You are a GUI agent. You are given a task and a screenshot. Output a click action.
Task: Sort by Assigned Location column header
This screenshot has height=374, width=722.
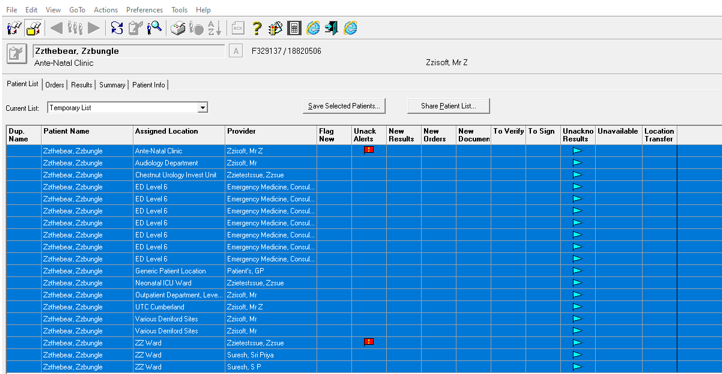click(x=179, y=135)
